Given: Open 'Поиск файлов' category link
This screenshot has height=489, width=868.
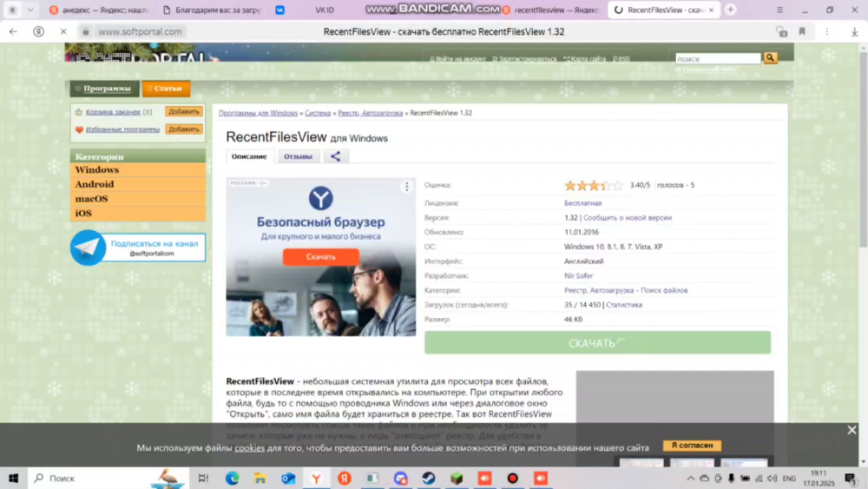Looking at the screenshot, I should click(664, 290).
